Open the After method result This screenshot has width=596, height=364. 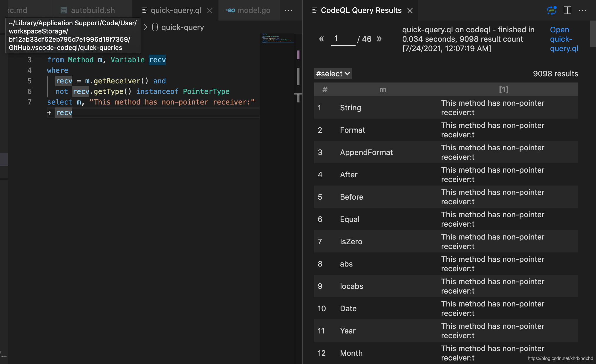click(x=349, y=175)
